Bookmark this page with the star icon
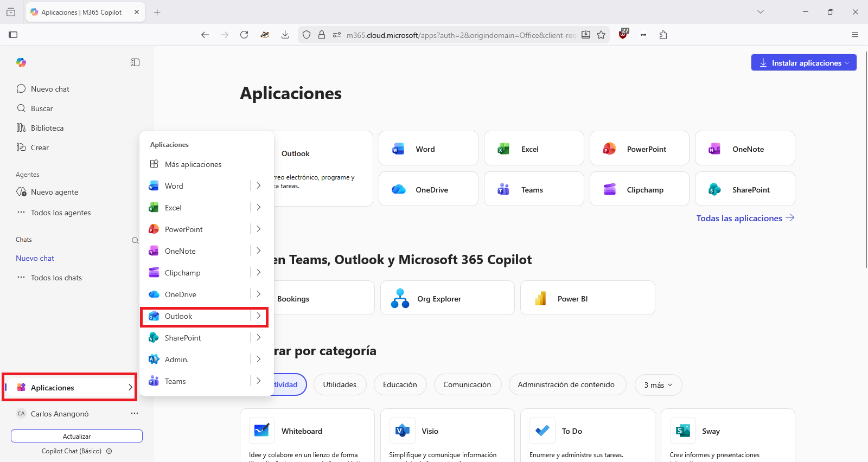868x462 pixels. [x=601, y=35]
